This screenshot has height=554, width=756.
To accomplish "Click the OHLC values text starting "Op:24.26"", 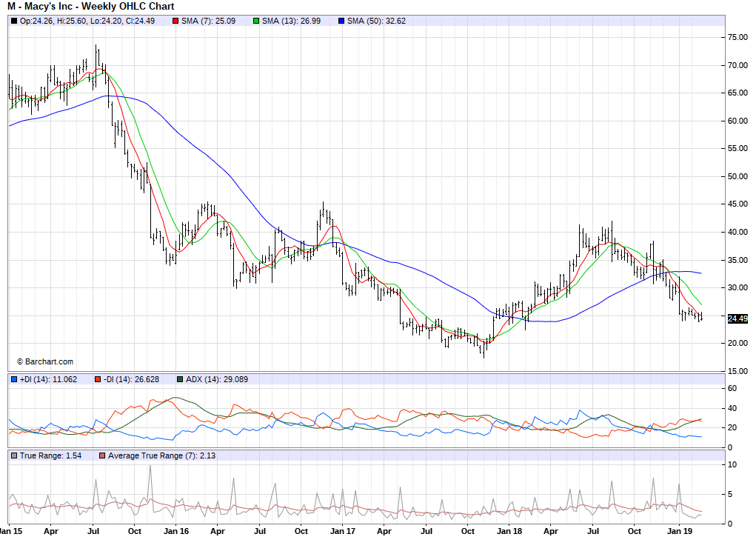I will [87, 21].
